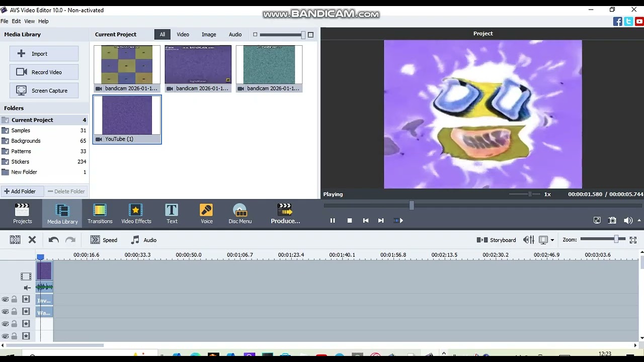Open the Media Library section

coord(62,214)
